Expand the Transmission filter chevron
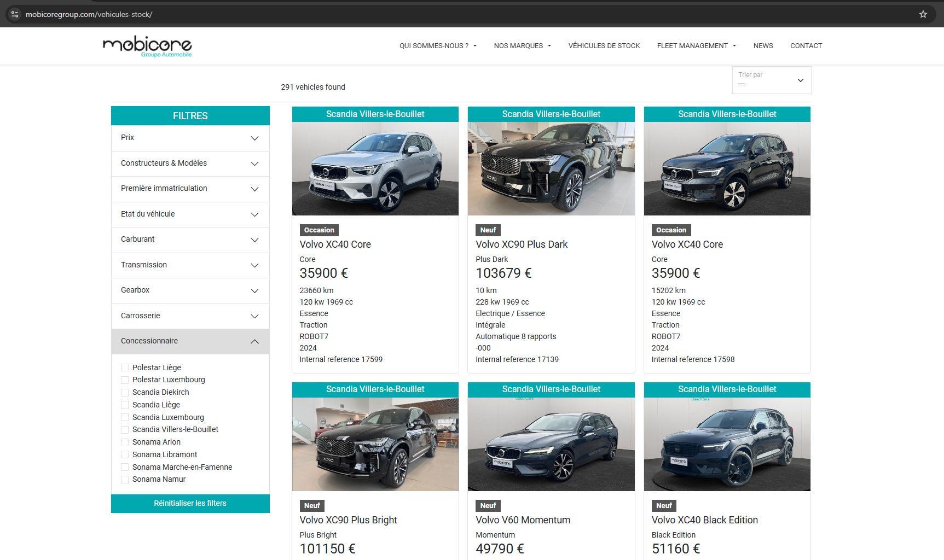The width and height of the screenshot is (944, 560). [x=254, y=265]
